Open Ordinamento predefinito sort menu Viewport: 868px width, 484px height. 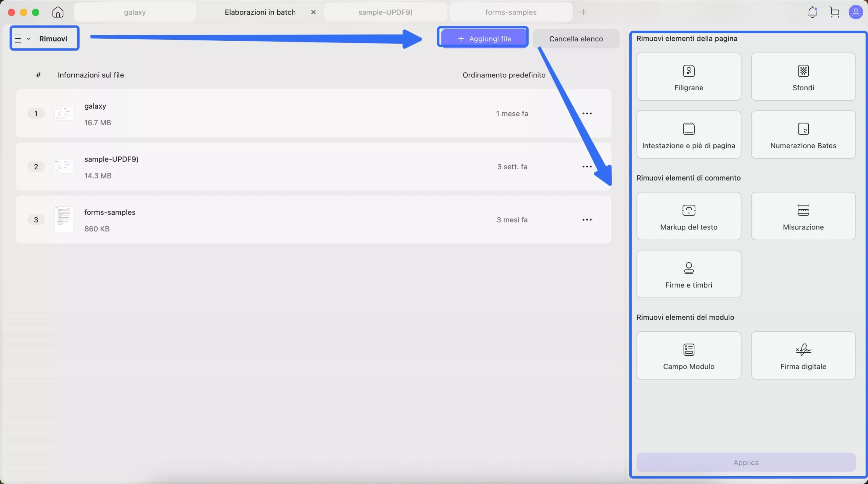pos(504,75)
